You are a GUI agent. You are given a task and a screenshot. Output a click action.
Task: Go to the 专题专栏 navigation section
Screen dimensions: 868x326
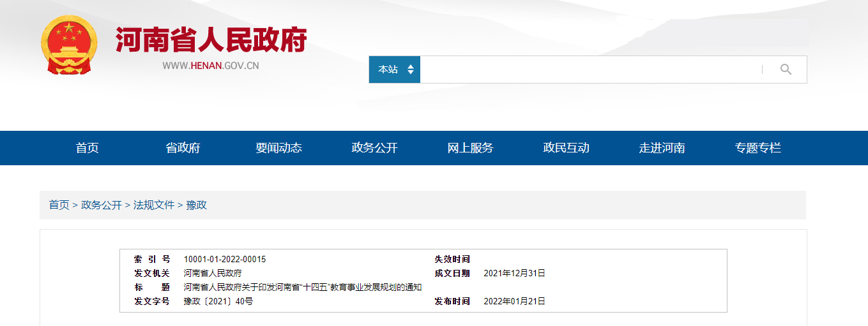point(758,148)
